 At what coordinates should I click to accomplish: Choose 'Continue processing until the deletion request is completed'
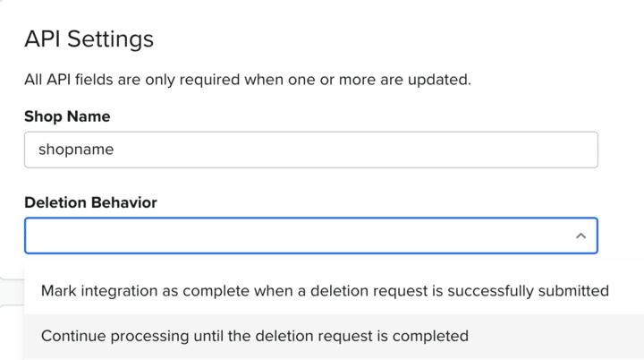tap(255, 337)
